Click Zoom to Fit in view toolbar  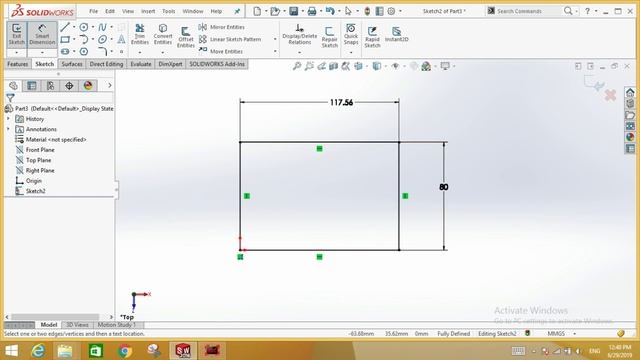pos(297,66)
